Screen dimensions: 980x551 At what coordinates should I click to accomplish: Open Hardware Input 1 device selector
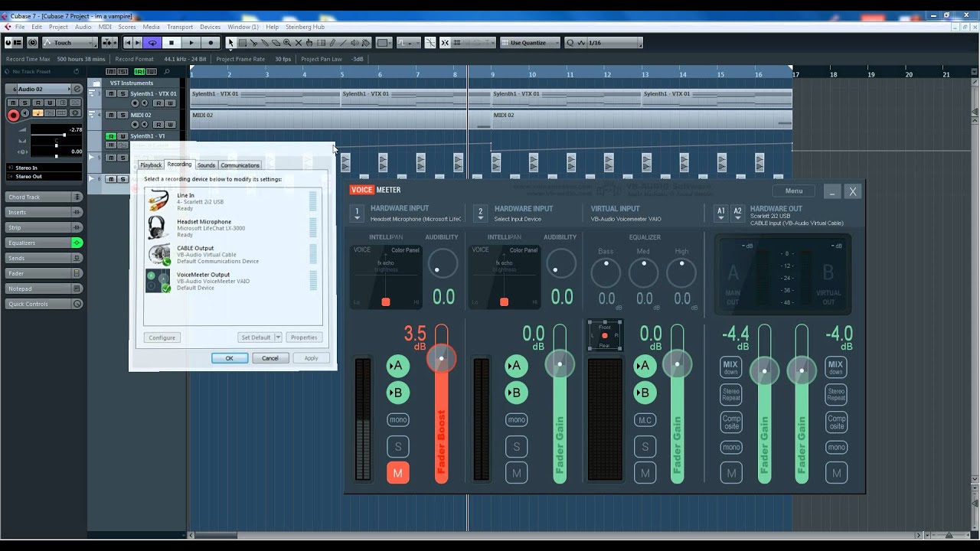click(x=356, y=214)
